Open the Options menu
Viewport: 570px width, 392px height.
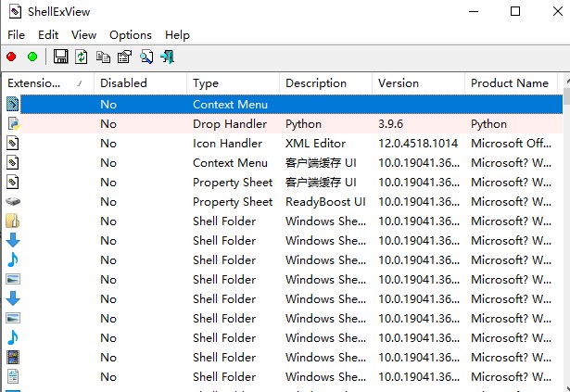click(130, 34)
